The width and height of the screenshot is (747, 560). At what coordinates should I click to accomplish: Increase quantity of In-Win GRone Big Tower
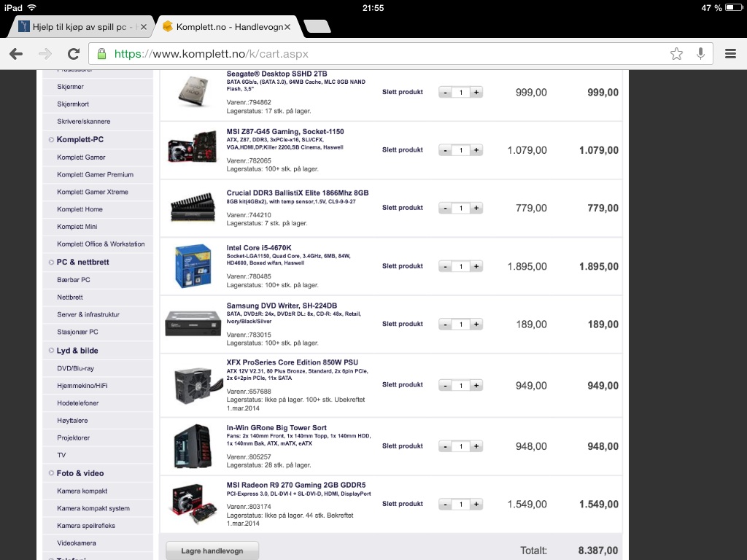click(476, 446)
